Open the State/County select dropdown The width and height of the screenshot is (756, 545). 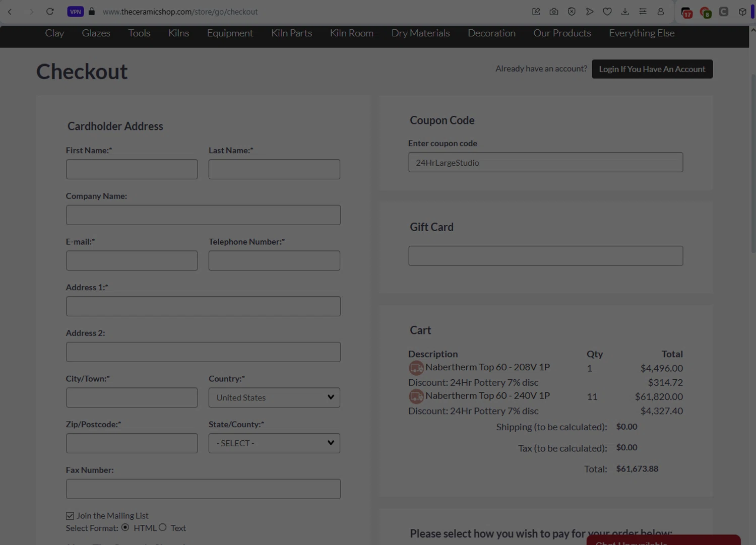click(274, 443)
